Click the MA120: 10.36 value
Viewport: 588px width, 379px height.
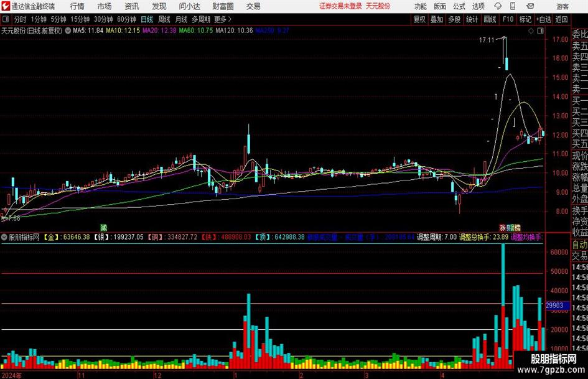234,30
